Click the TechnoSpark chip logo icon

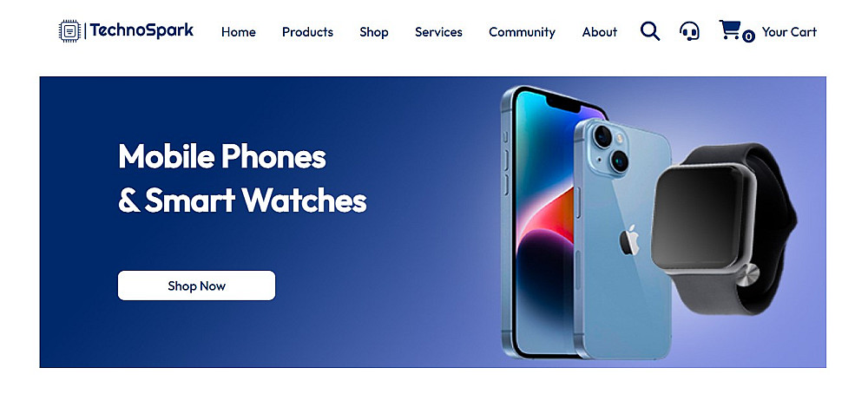[x=69, y=31]
